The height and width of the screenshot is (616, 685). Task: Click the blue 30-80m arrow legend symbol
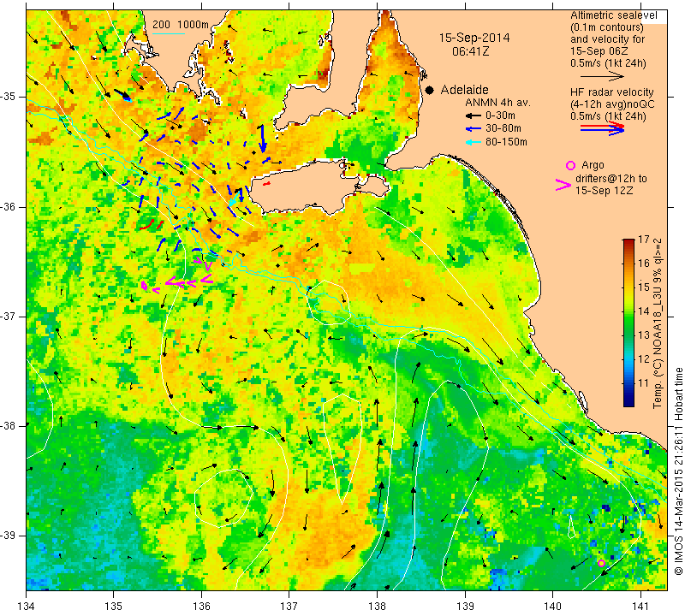pyautogui.click(x=473, y=129)
